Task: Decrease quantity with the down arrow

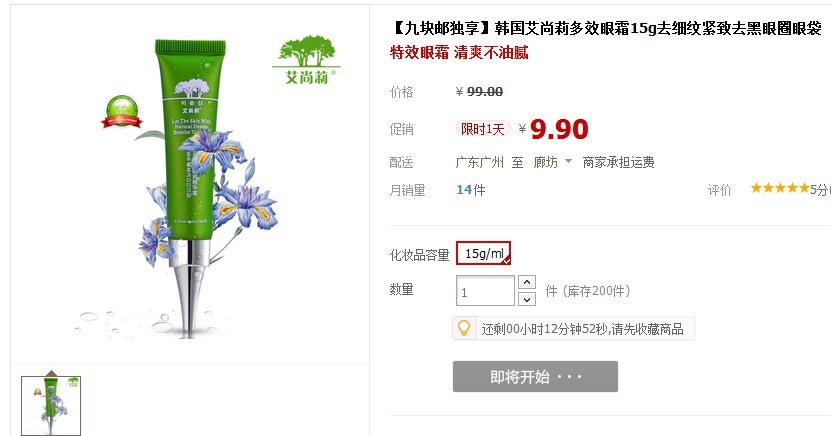Action: point(527,299)
